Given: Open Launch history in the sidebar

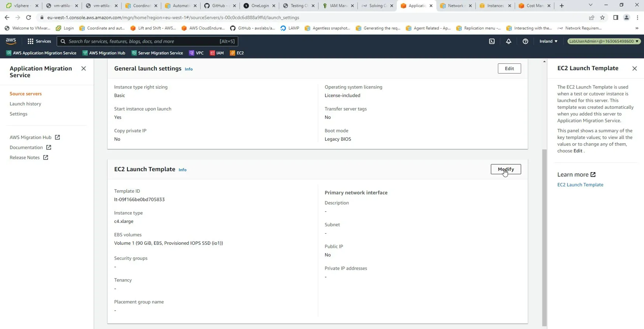Looking at the screenshot, I should pyautogui.click(x=25, y=104).
